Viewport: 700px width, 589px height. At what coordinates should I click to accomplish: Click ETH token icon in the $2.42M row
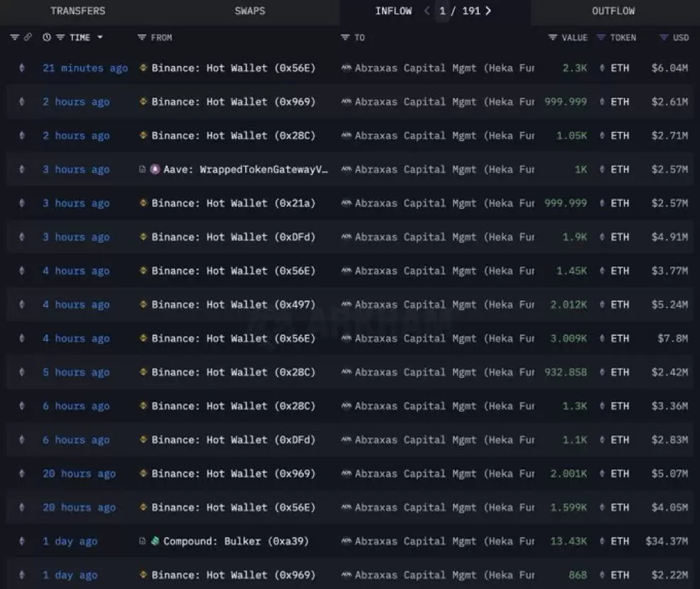click(x=602, y=372)
